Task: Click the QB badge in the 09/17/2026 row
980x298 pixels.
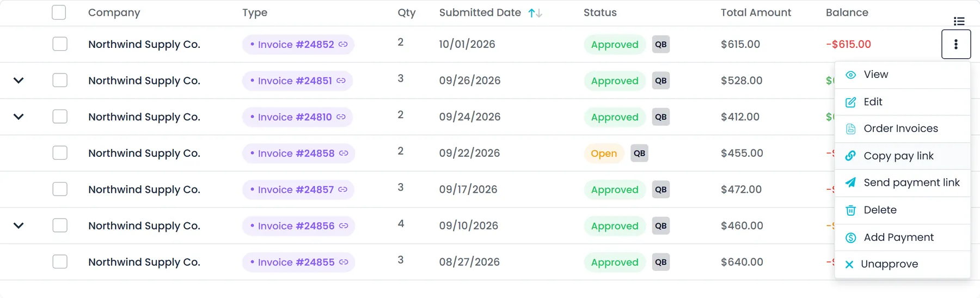Action: pos(660,190)
